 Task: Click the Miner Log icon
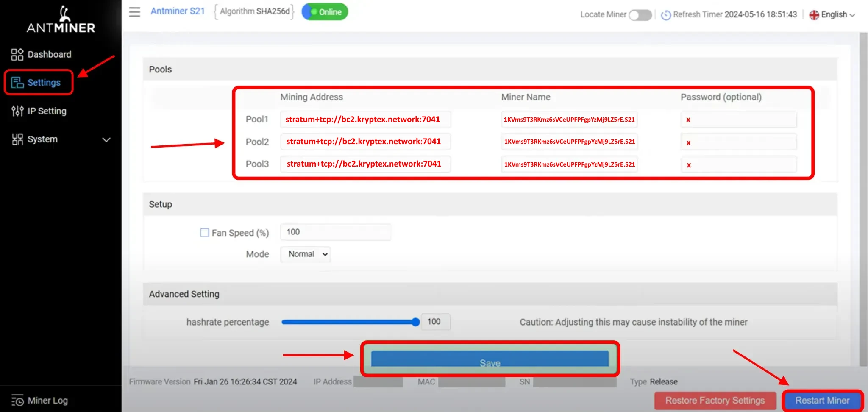tap(17, 401)
